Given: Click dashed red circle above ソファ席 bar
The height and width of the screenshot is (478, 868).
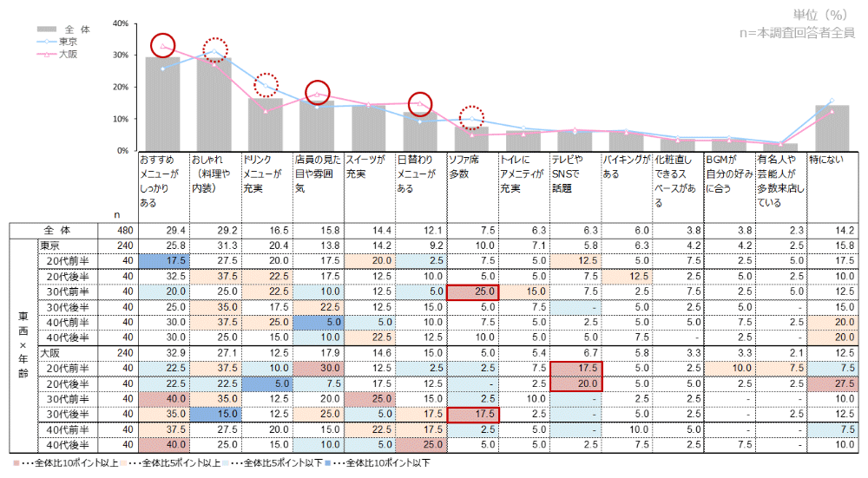Looking at the screenshot, I should click(x=472, y=117).
